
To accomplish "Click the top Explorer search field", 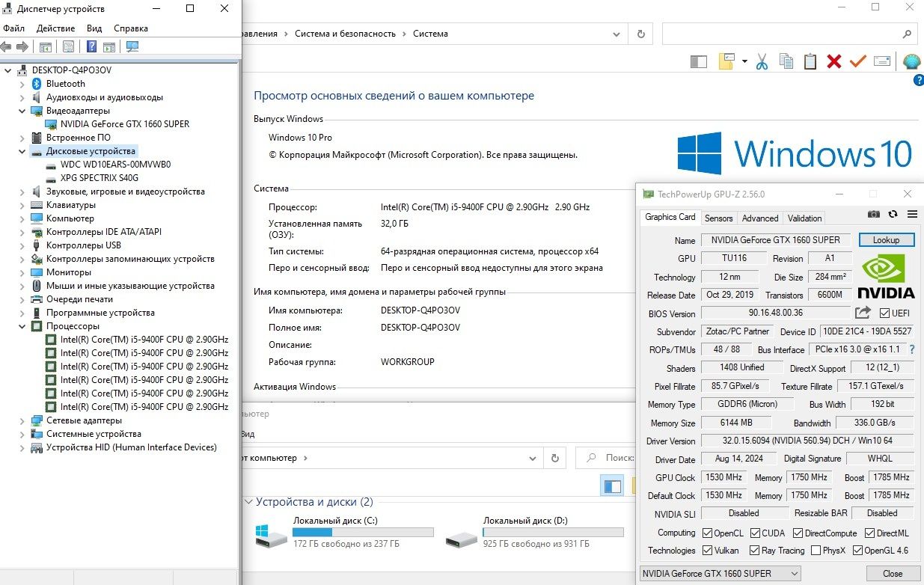I will coord(789,34).
